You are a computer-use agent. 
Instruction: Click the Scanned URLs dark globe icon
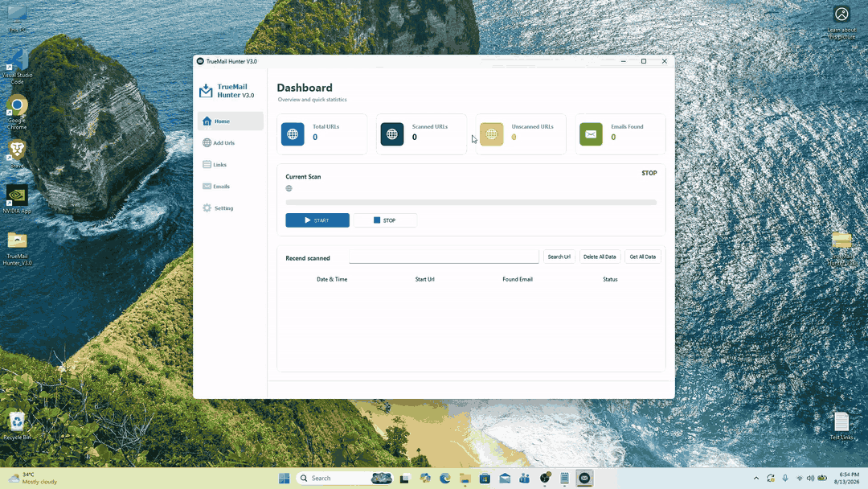pyautogui.click(x=392, y=134)
